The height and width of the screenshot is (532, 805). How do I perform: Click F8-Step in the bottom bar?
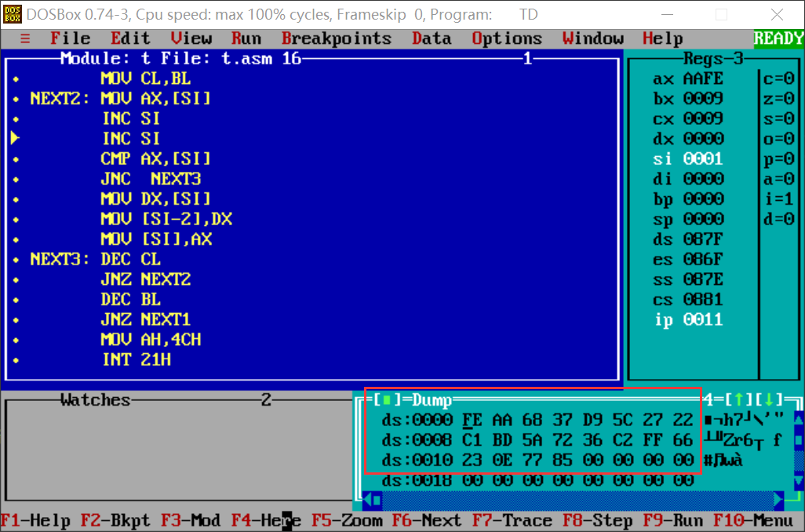click(598, 521)
